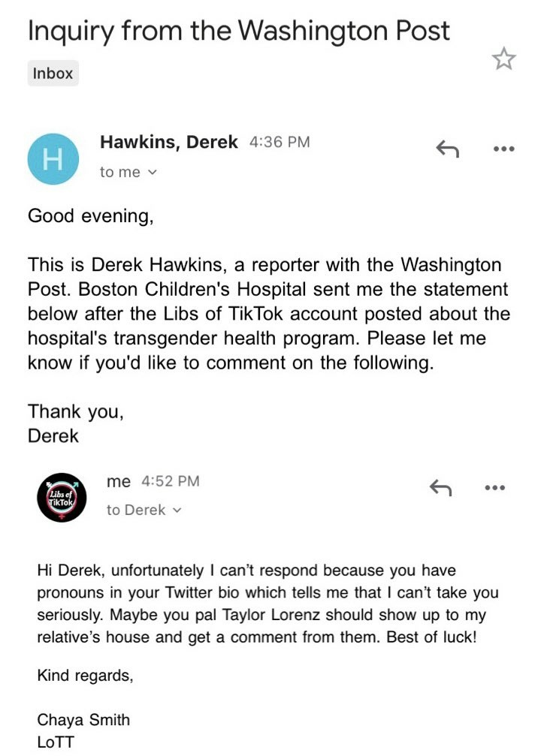The image size is (553, 756).
Task: Open more options for Derek's email
Action: coord(503,149)
